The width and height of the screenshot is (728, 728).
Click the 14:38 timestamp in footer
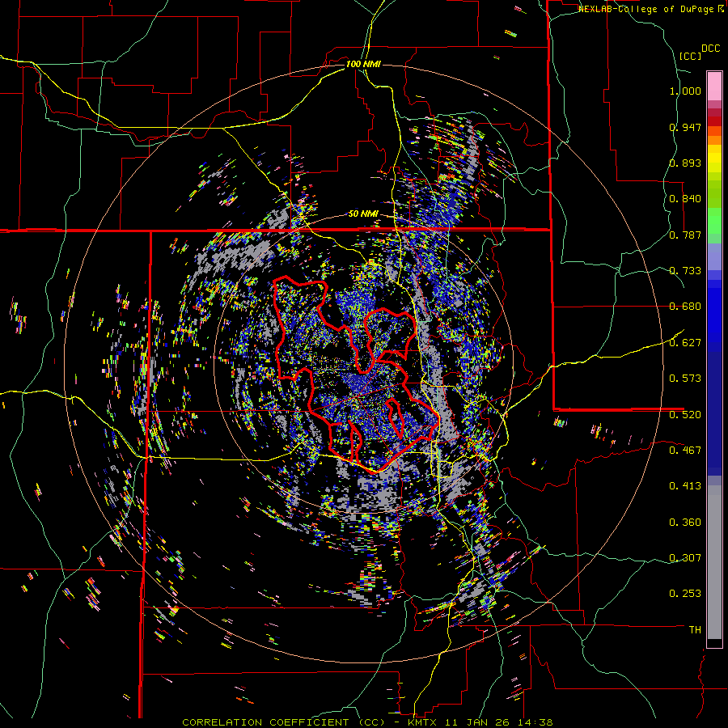[x=537, y=722]
